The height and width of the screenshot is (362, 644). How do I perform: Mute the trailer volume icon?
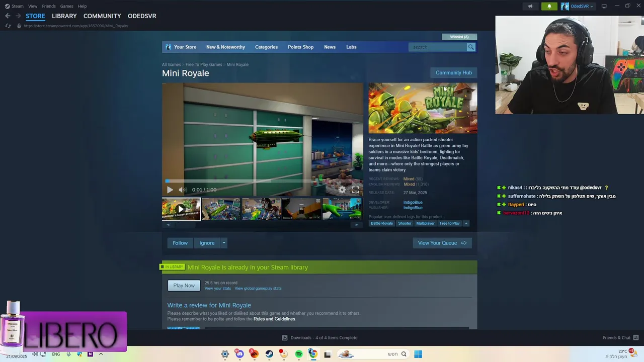(x=183, y=190)
